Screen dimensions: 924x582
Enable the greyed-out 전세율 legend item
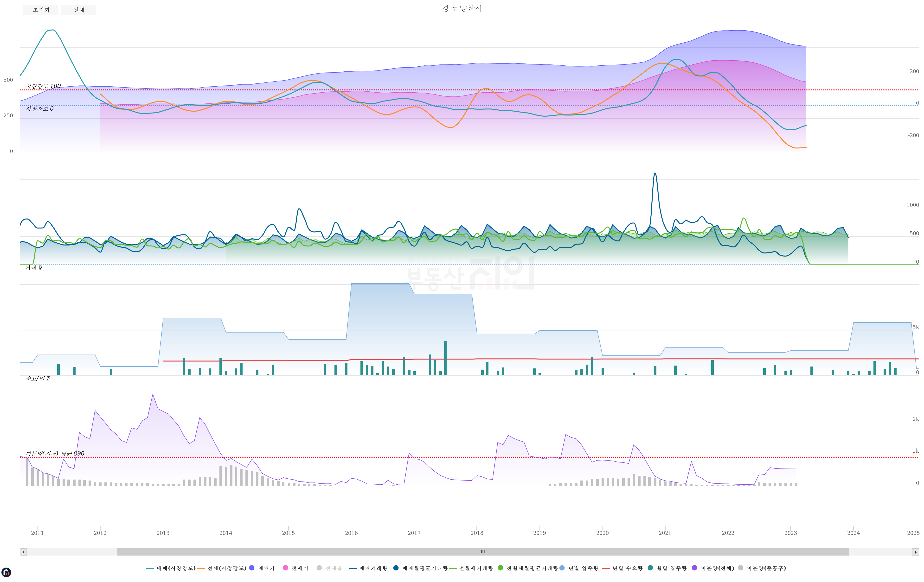[x=319, y=568]
